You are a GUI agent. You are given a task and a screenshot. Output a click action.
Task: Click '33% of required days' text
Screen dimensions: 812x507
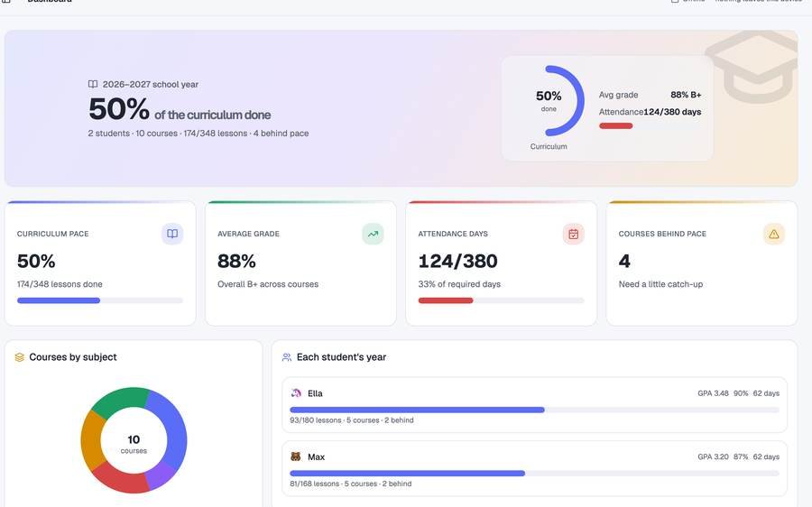(459, 284)
